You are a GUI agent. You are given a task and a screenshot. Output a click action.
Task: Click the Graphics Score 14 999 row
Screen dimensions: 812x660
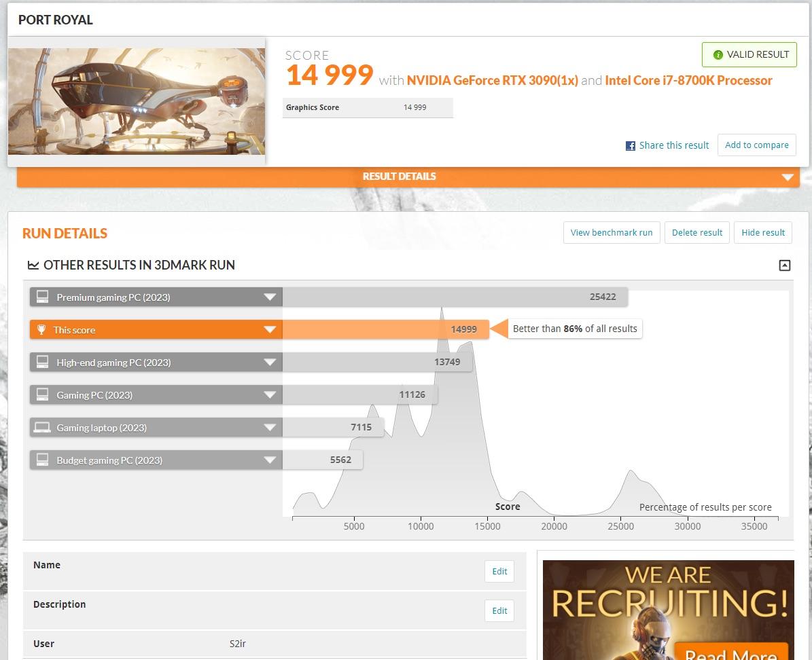pyautogui.click(x=368, y=108)
